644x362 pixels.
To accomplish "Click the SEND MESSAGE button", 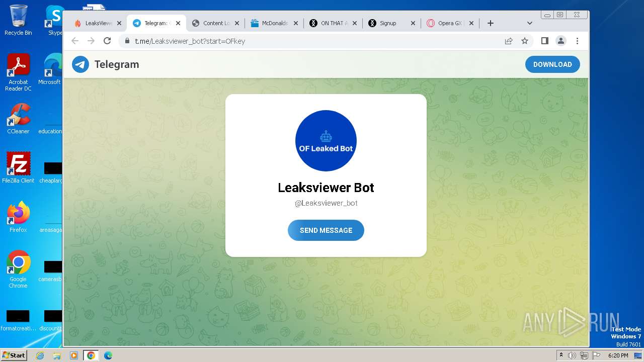I will click(x=326, y=230).
